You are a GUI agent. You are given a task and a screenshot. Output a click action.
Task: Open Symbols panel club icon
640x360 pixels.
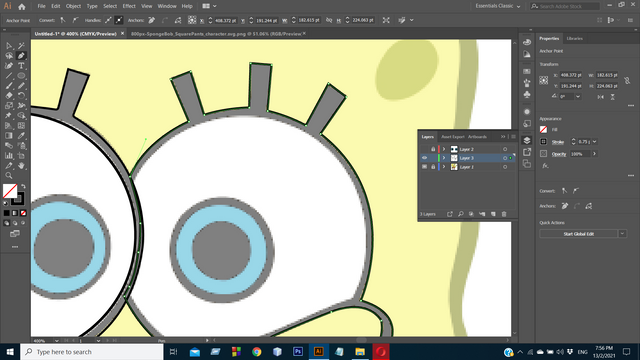pyautogui.click(x=527, y=94)
